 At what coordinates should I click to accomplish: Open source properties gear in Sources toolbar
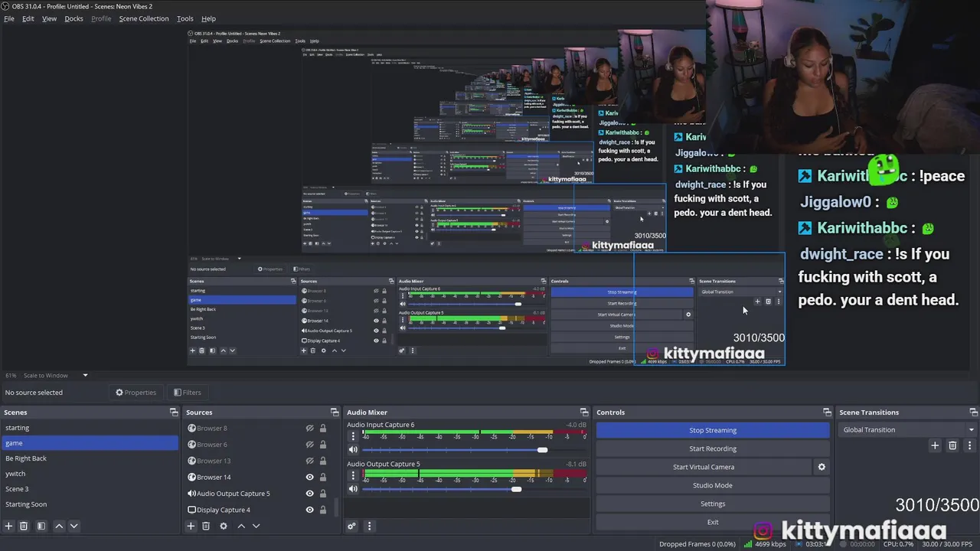tap(224, 526)
